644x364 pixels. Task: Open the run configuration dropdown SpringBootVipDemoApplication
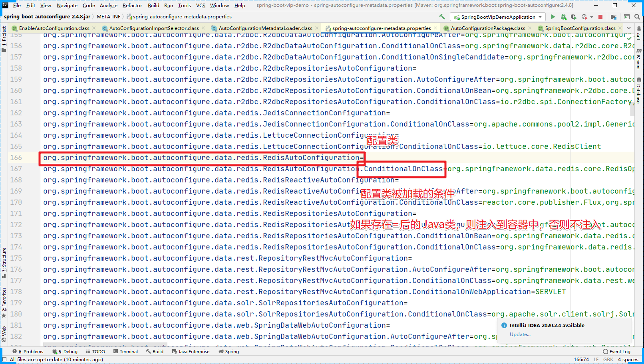(x=498, y=17)
